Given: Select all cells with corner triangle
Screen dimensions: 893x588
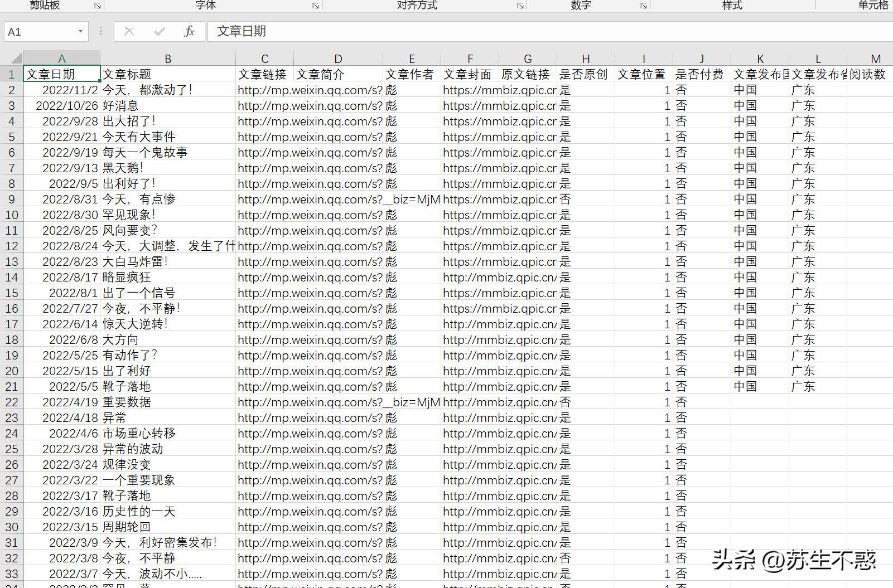Looking at the screenshot, I should coord(11,58).
